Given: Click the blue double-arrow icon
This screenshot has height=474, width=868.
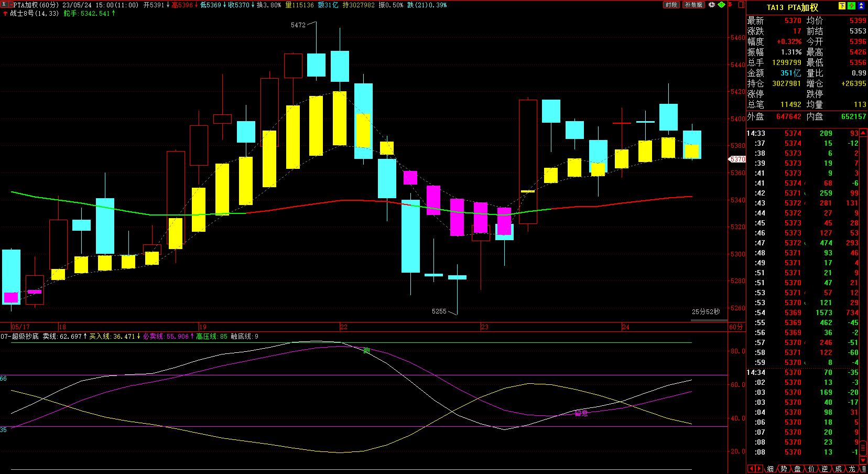Looking at the screenshot, I should pos(861,6).
